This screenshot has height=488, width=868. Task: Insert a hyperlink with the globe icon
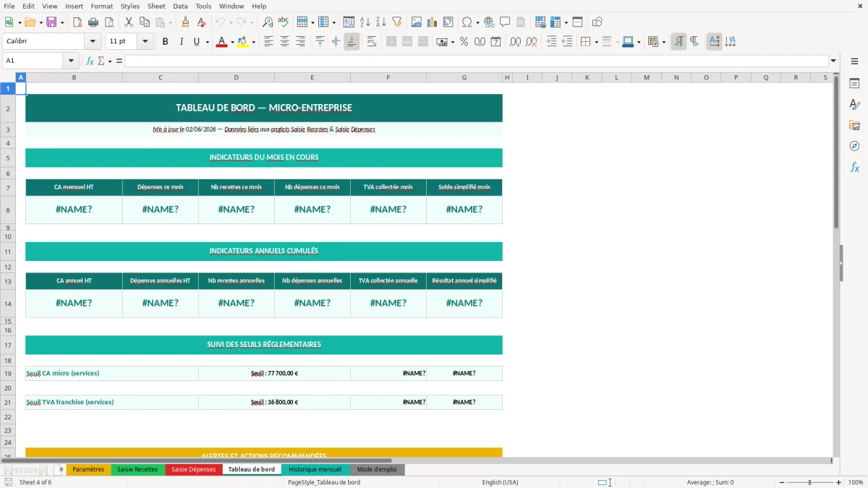pos(489,22)
